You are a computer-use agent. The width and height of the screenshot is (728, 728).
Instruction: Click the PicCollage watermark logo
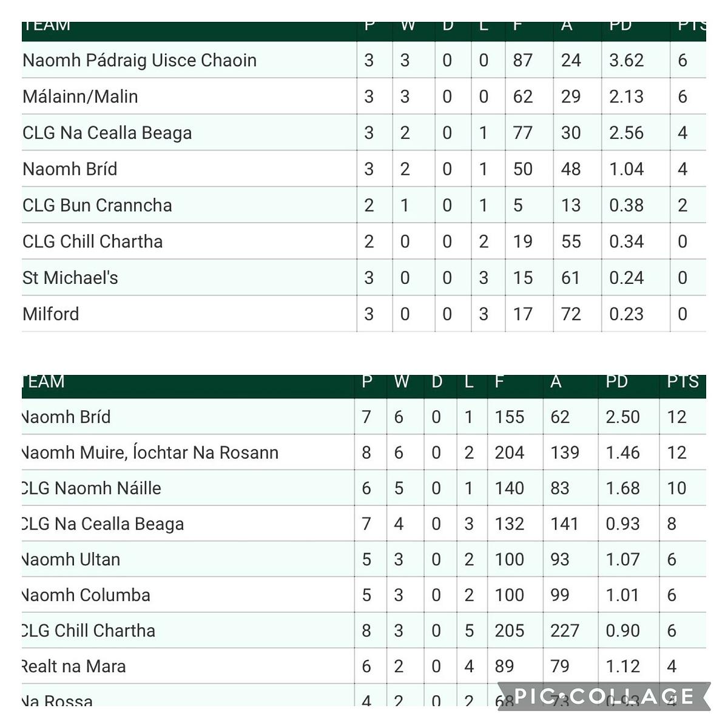(604, 696)
